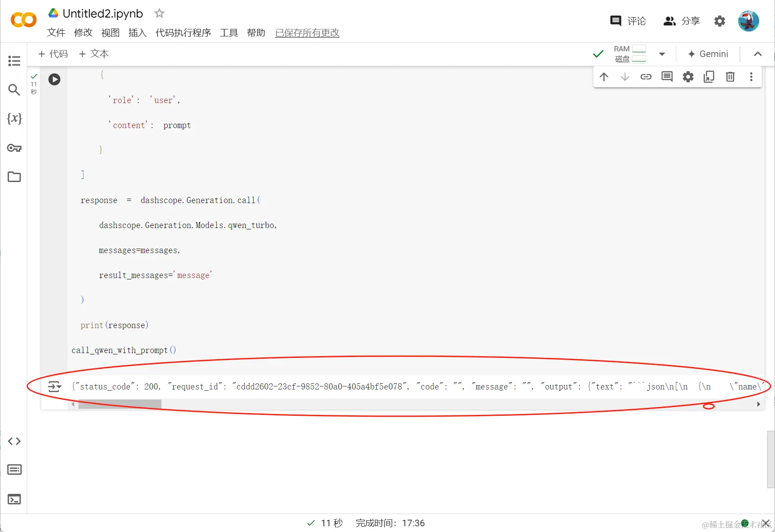Click the dashscope.Generation.Models.qwen_turbo line
Screen dimensions: 775x532
pos(188,225)
